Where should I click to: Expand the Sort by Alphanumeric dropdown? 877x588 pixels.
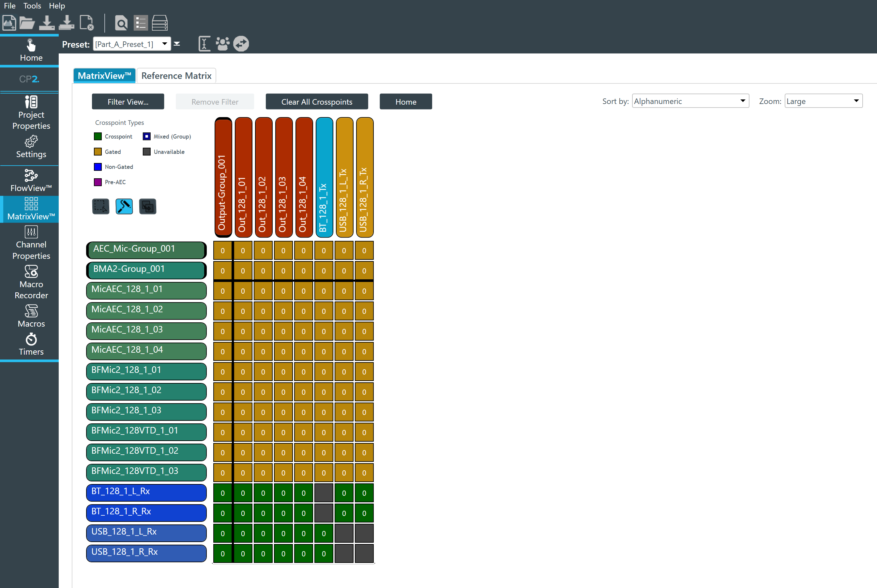coord(742,101)
